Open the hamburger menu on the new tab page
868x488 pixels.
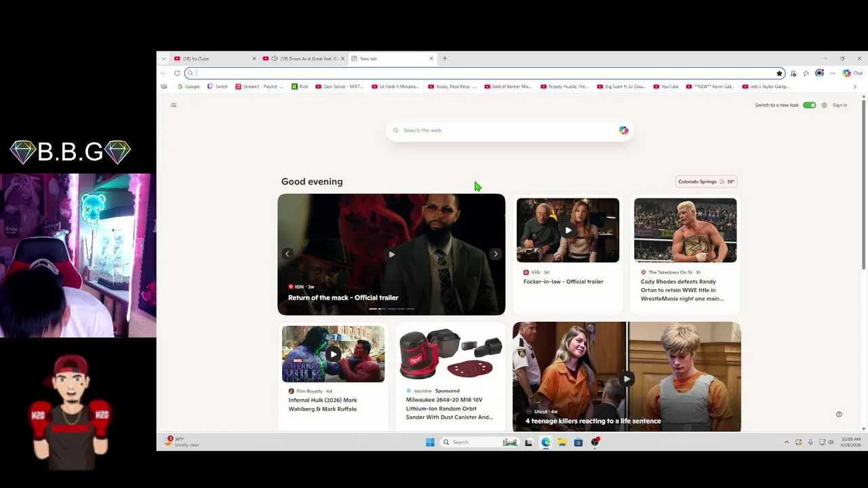click(174, 105)
